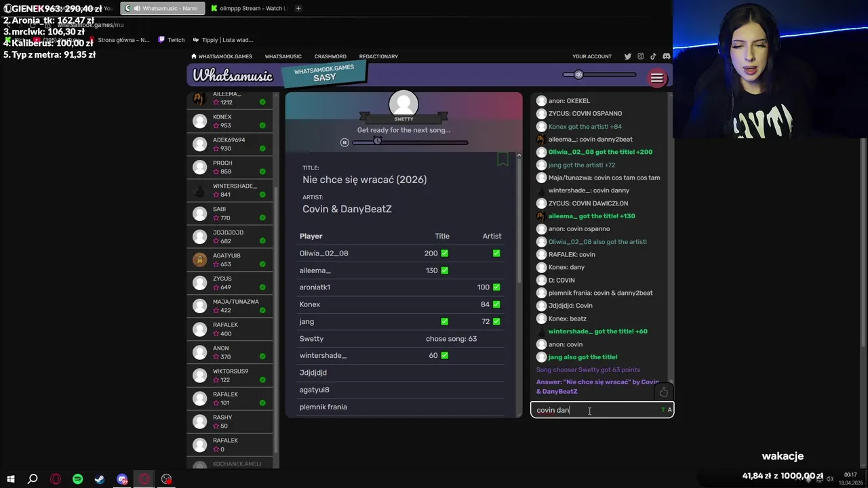Screen dimensions: 868x488
Task: Click KONEX's avatar in player list
Action: [x=199, y=121]
